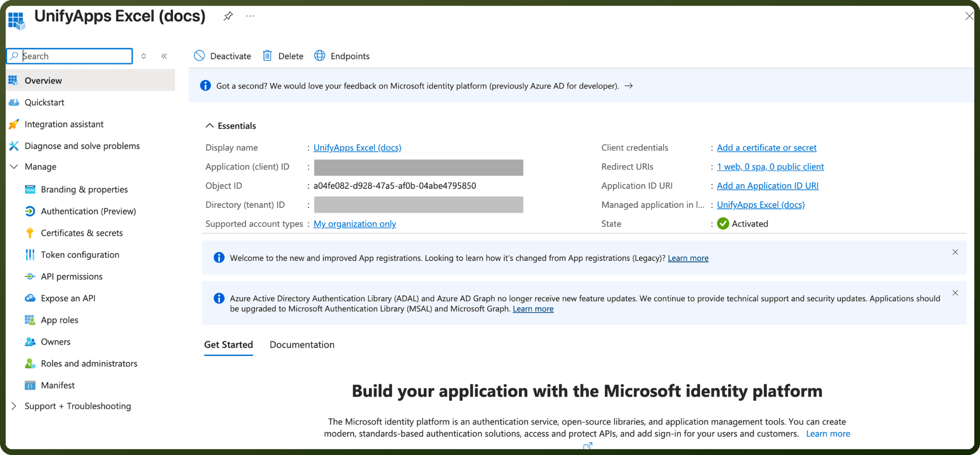
Task: Click the Deactivate prohibited-circle icon
Action: tap(200, 56)
